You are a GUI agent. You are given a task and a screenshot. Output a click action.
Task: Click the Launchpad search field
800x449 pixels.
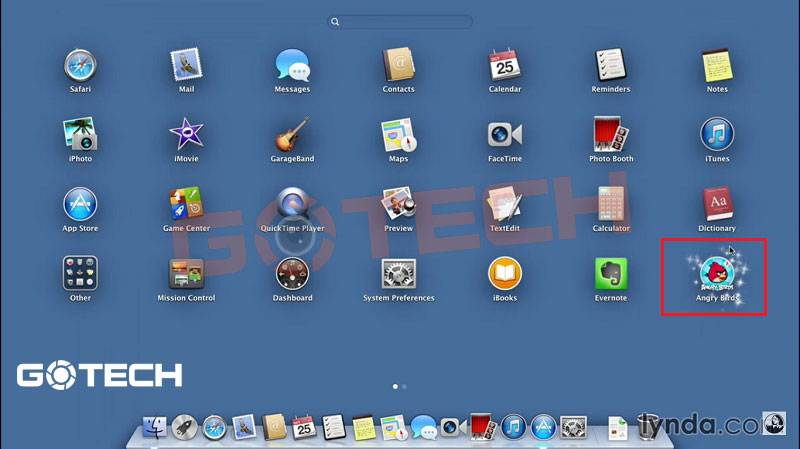(x=400, y=21)
